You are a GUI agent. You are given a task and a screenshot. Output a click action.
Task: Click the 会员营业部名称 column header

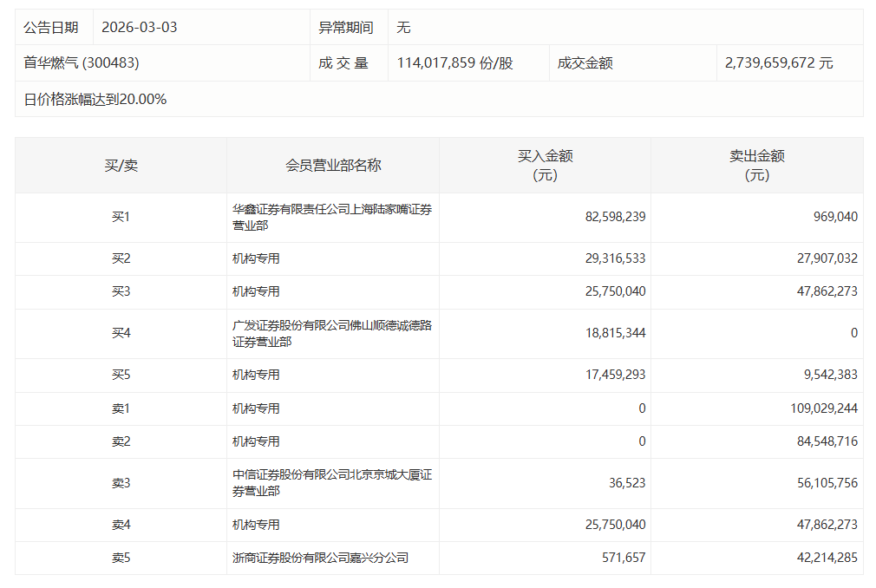[333, 165]
